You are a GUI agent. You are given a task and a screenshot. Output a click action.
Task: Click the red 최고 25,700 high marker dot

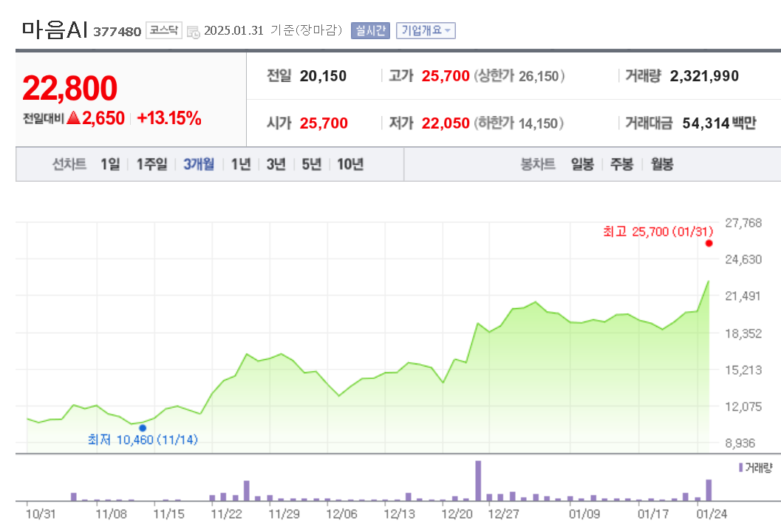[x=709, y=243]
